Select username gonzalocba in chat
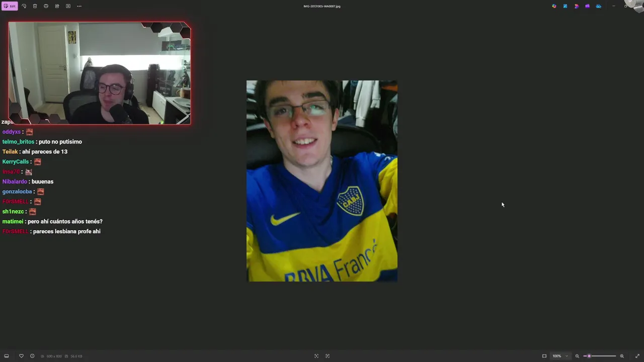Image resolution: width=644 pixels, height=362 pixels. 17,192
